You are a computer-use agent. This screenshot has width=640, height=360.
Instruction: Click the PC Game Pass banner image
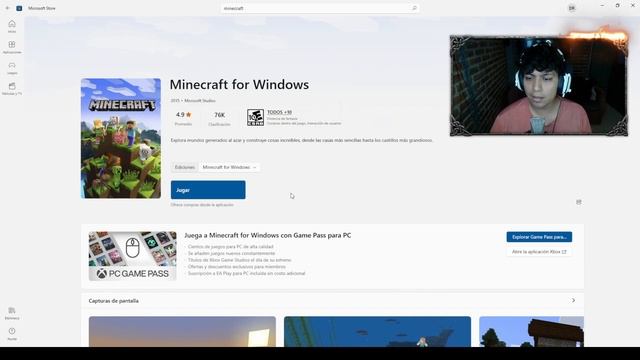tap(133, 256)
